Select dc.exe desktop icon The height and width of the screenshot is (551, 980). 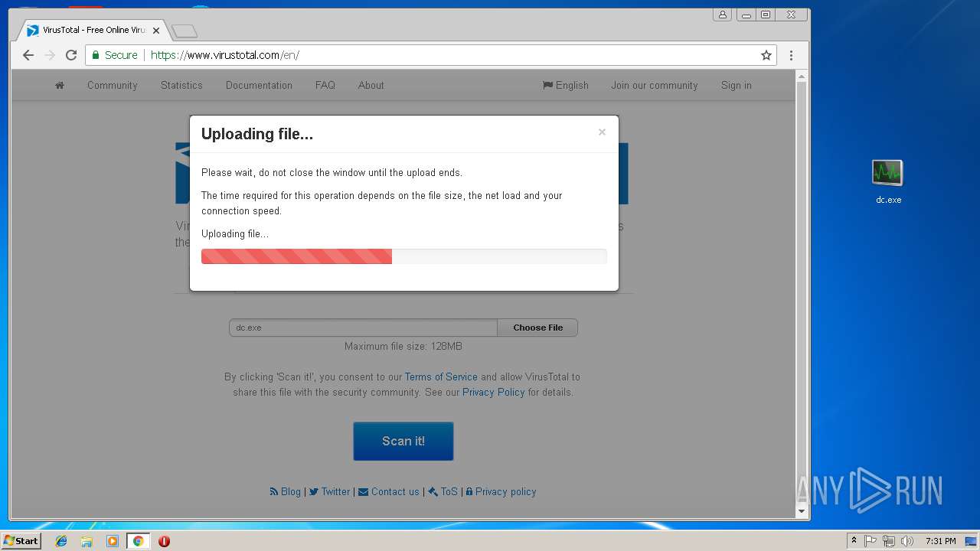tap(888, 182)
